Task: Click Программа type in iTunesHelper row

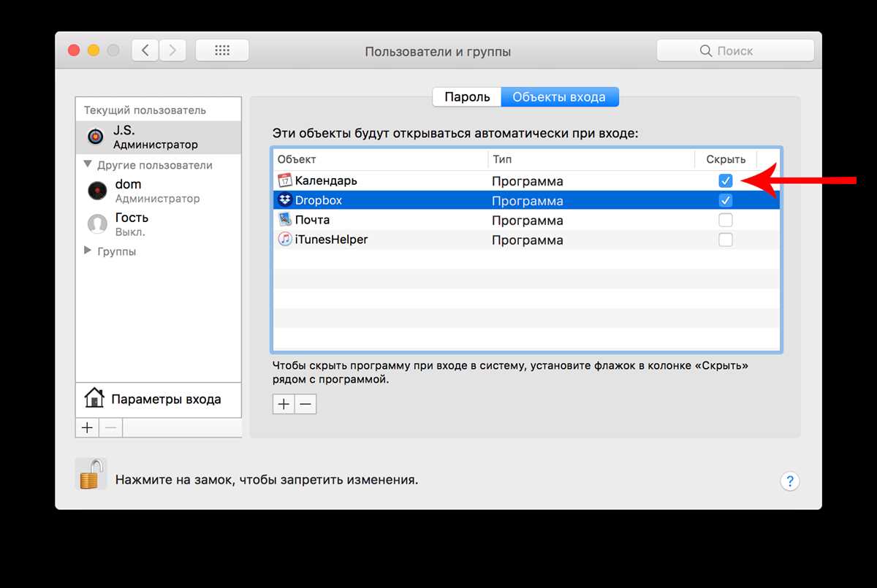Action: tap(527, 240)
